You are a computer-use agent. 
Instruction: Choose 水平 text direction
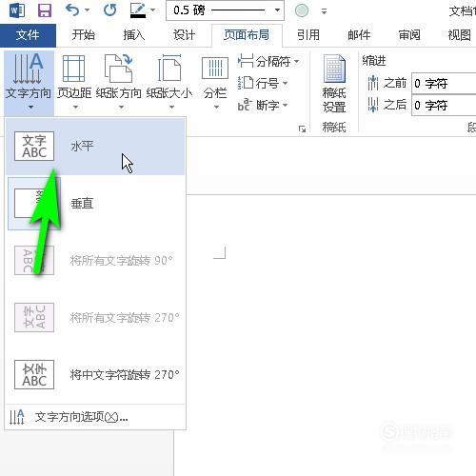coord(95,147)
